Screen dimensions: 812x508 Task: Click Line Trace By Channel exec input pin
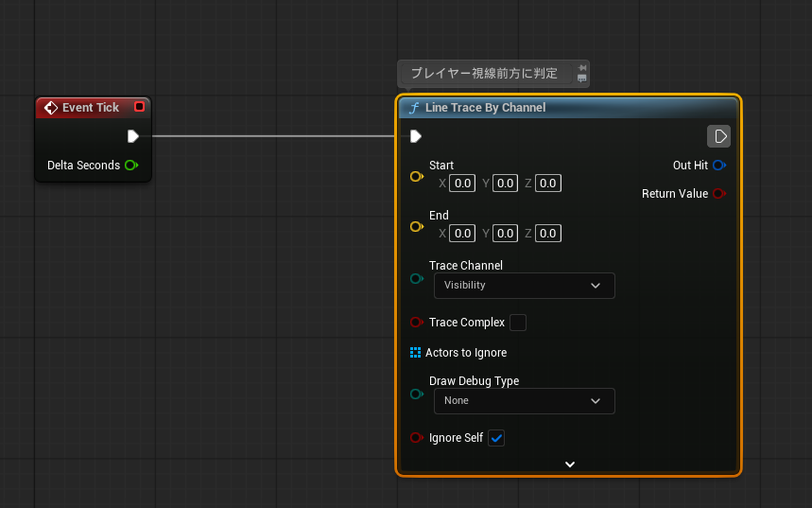(x=416, y=136)
